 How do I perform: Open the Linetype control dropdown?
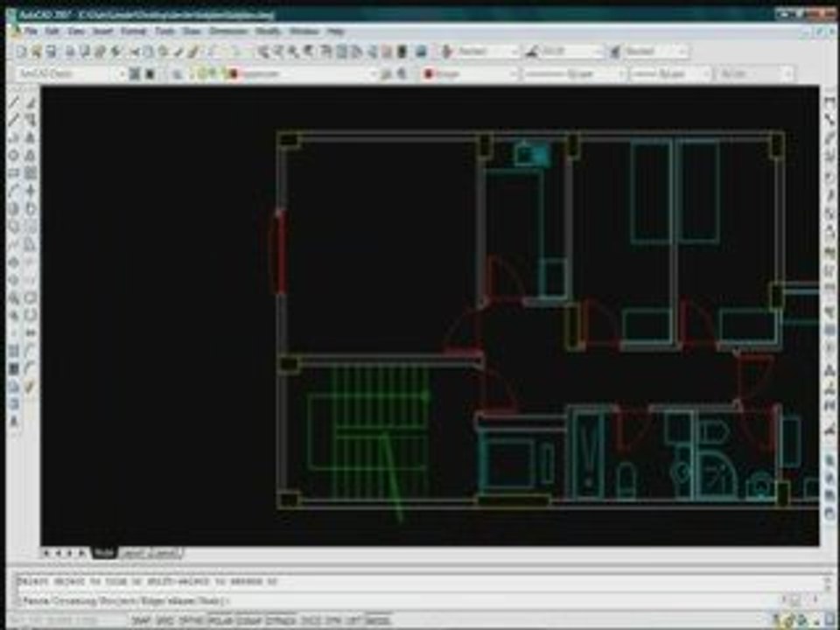click(x=574, y=73)
